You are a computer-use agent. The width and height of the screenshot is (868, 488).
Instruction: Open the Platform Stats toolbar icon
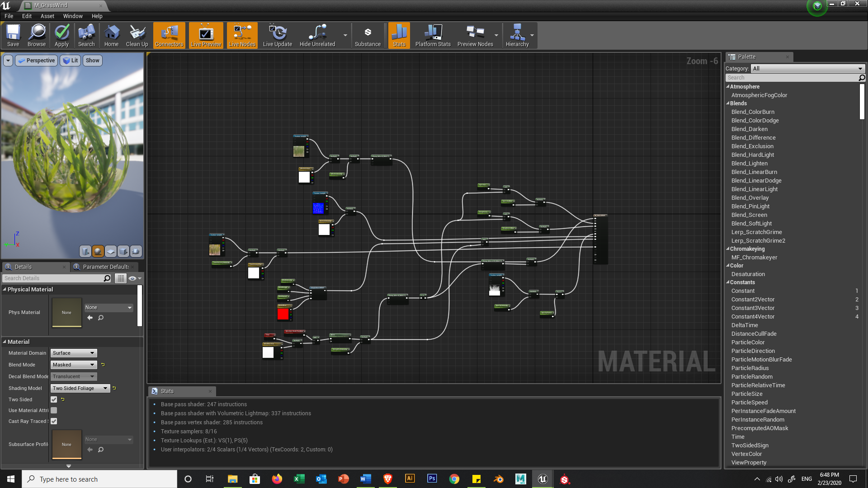coord(433,35)
